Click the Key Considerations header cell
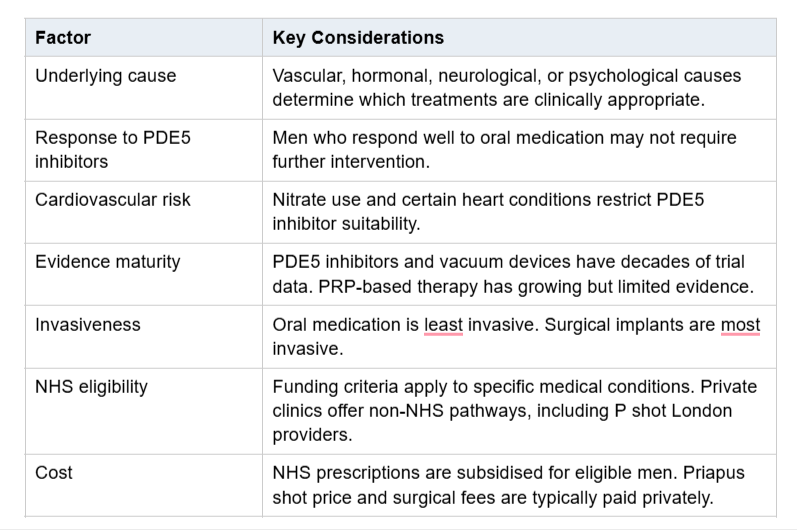This screenshot has height=530, width=797. click(519, 38)
